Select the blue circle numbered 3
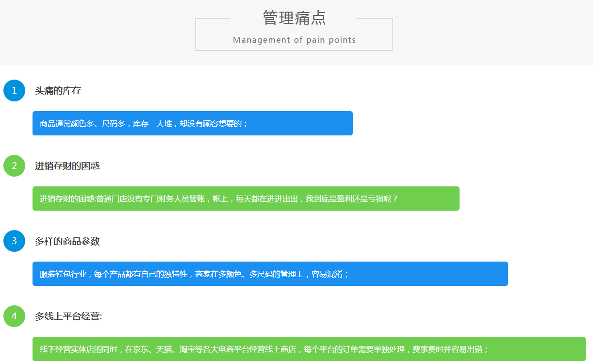The image size is (593, 364). (x=14, y=241)
